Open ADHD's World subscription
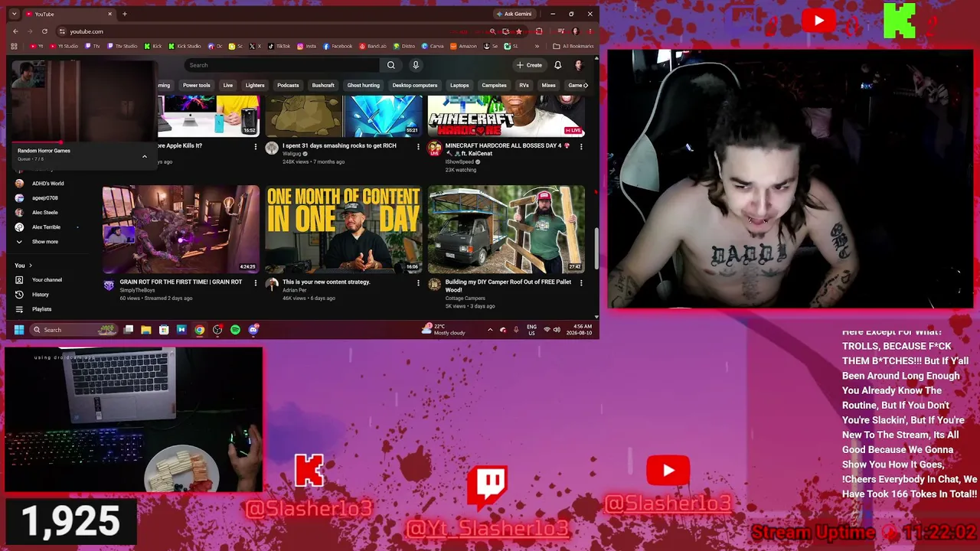Viewport: 980px width, 551px height. click(x=47, y=184)
